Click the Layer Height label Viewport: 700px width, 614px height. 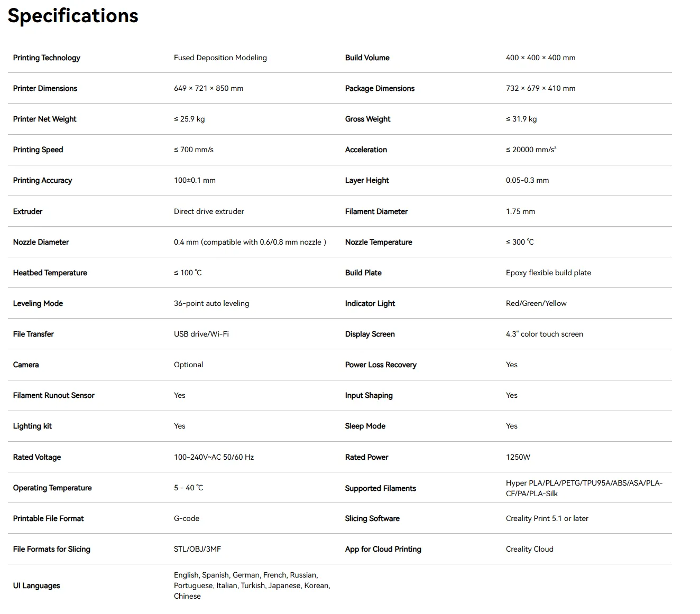click(367, 180)
